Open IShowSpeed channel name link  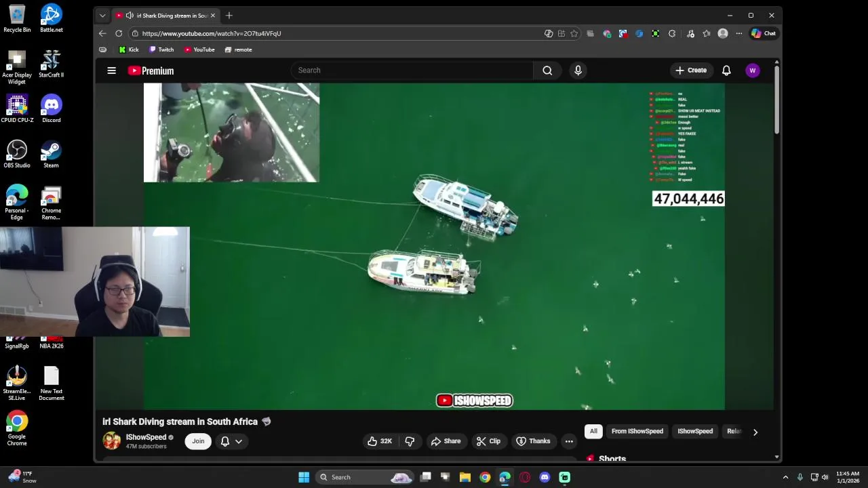[x=146, y=437]
